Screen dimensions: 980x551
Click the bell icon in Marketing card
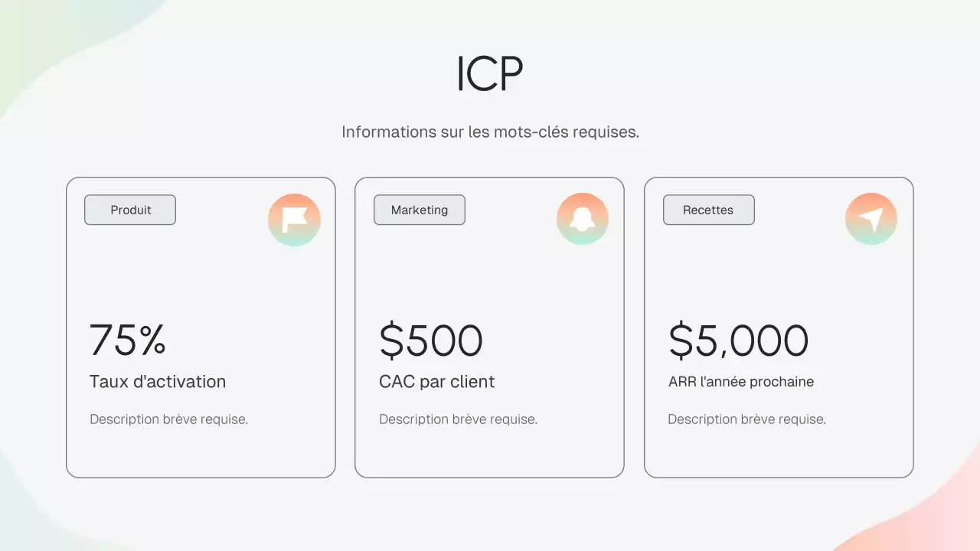583,220
